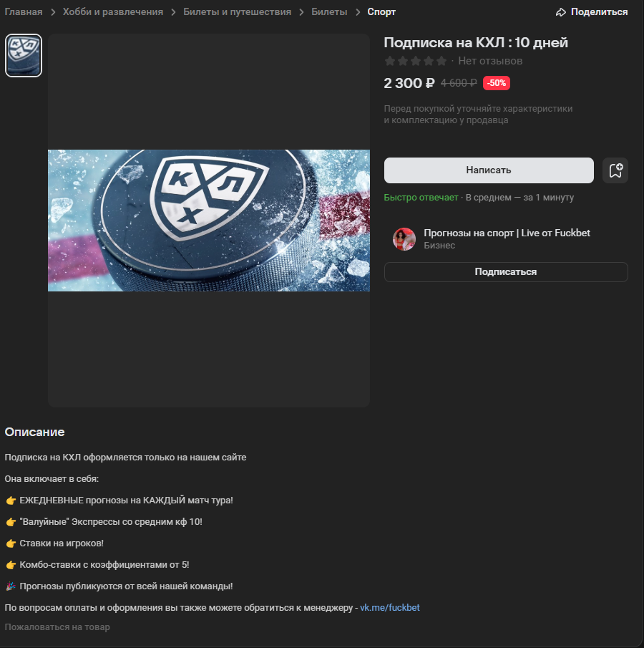Click the Быстро отвечает status text
644x648 pixels.
tap(421, 198)
